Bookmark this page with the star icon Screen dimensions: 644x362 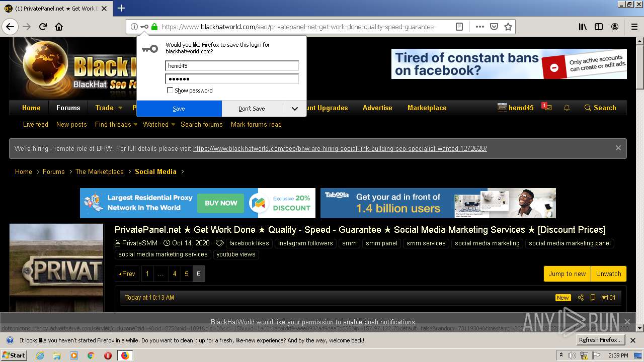[508, 27]
